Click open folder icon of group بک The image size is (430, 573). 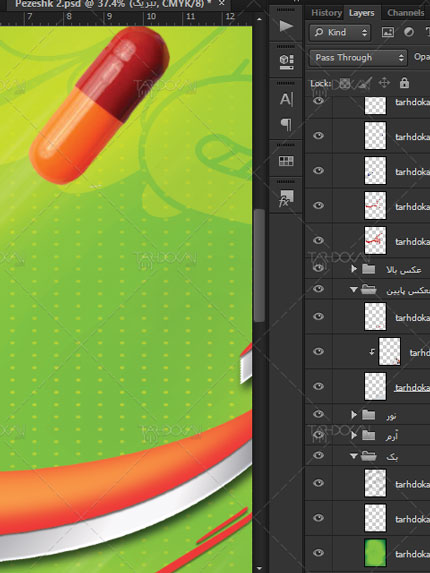click(368, 456)
